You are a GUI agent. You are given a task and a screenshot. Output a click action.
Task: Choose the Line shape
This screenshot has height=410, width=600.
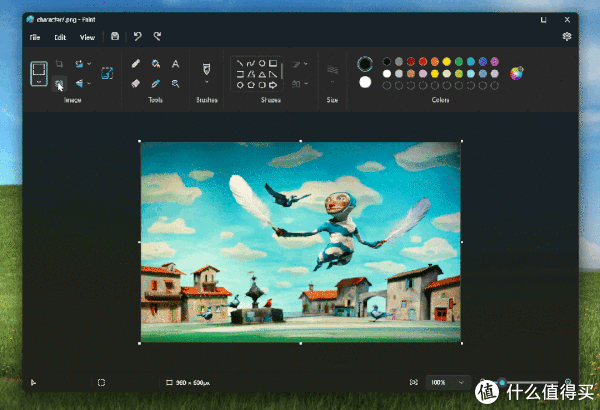click(240, 63)
